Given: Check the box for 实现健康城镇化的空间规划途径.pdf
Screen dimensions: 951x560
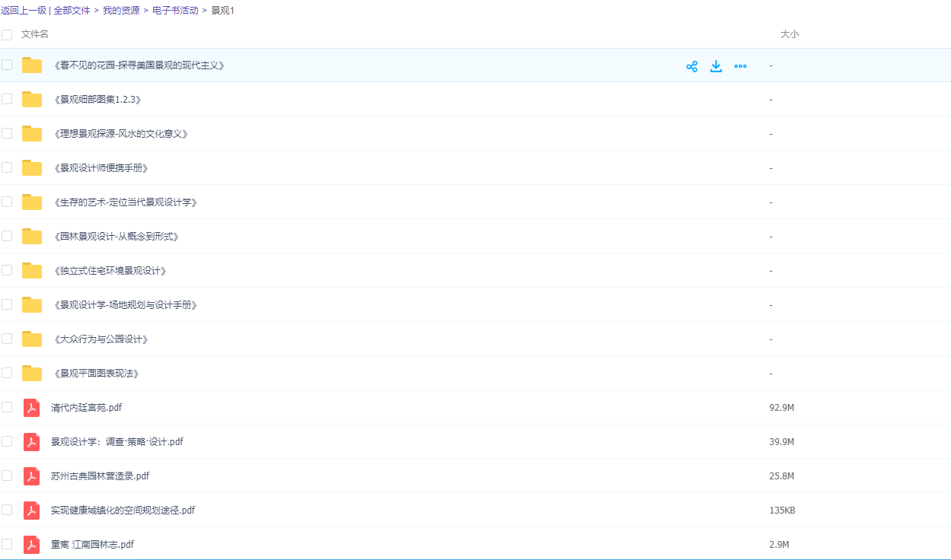Looking at the screenshot, I should (7, 510).
